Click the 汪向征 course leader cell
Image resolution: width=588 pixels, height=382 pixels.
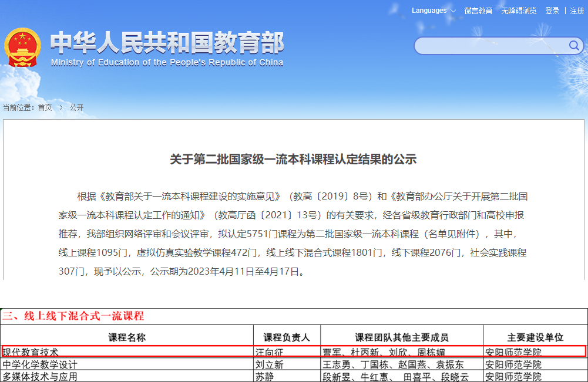[x=287, y=351]
